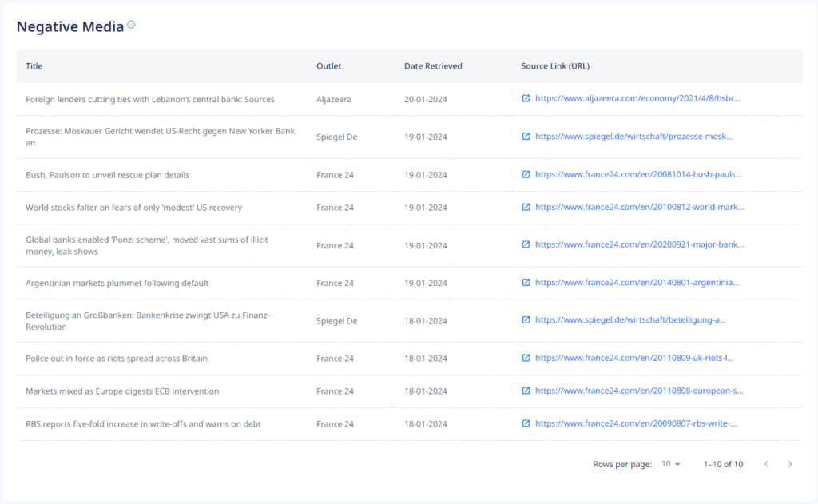The image size is (818, 504).
Task: Open france24 20140801-argentinia link
Action: pyautogui.click(x=637, y=282)
